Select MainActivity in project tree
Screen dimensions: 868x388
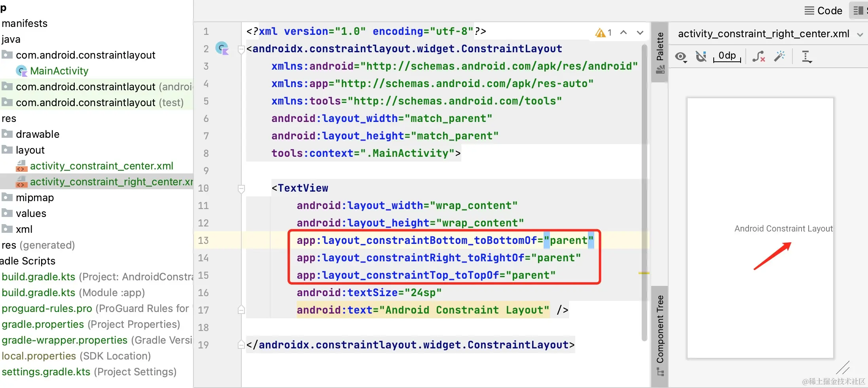click(59, 71)
